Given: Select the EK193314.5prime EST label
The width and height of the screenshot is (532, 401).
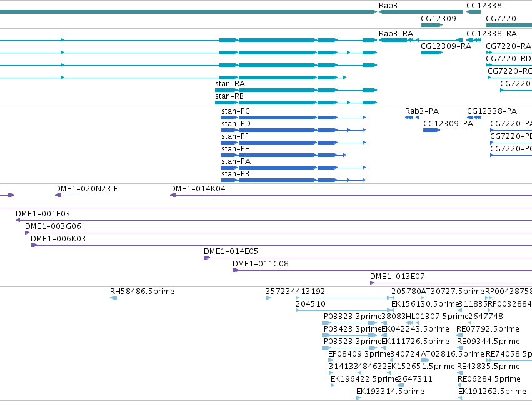Looking at the screenshot, I should pos(390,392).
